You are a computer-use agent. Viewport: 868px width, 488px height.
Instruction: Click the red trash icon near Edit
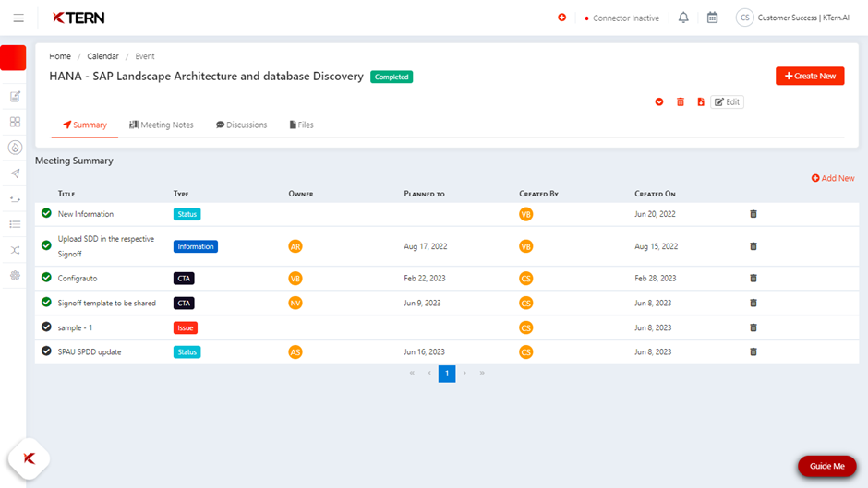coord(681,101)
